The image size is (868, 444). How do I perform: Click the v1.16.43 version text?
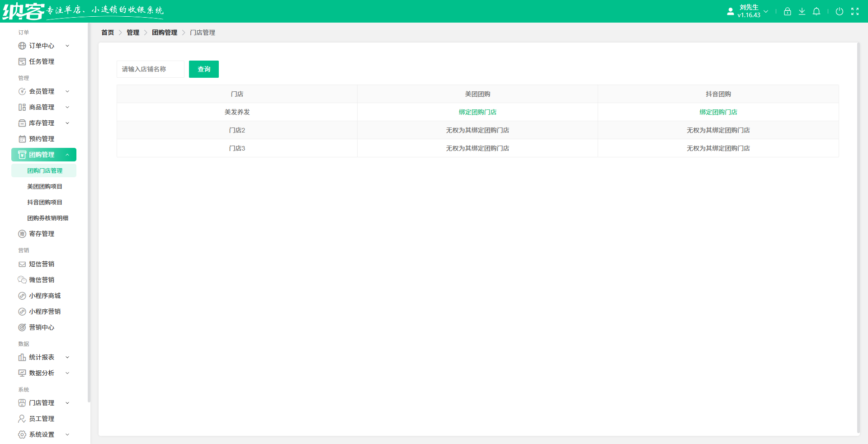click(749, 15)
